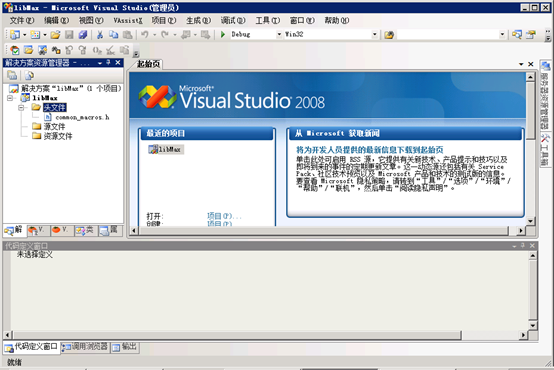This screenshot has width=554, height=370.
Task: Click the Add New Item toolbar icon
Action: 35,34
